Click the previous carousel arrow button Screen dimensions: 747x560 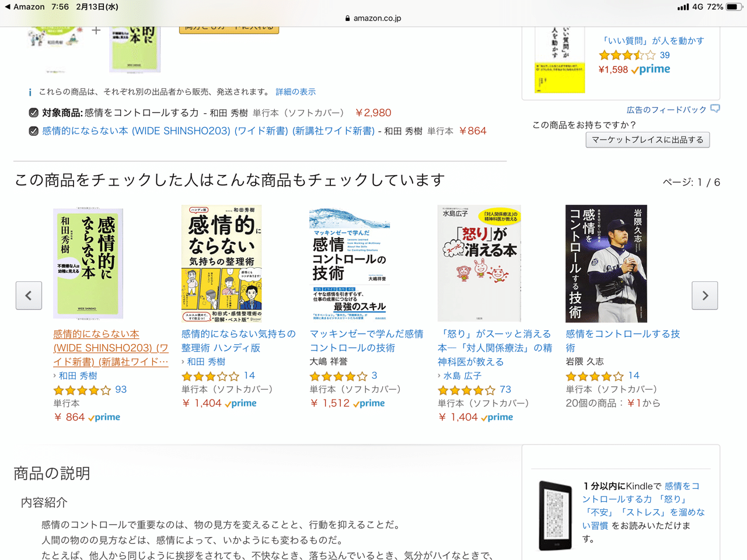[29, 296]
